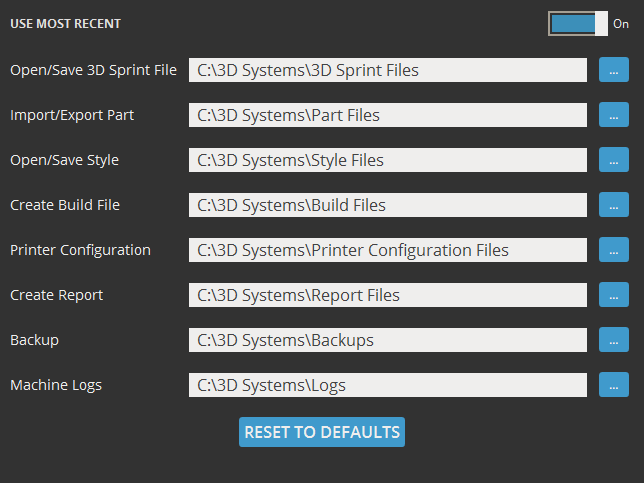Screen dimensions: 644x483
Task: Click the "On" label beside the toggle
Action: pyautogui.click(x=621, y=24)
